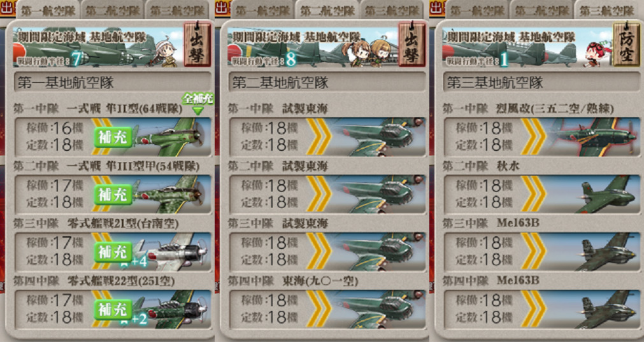Click the 第二基地航空隊 name field

[327, 83]
